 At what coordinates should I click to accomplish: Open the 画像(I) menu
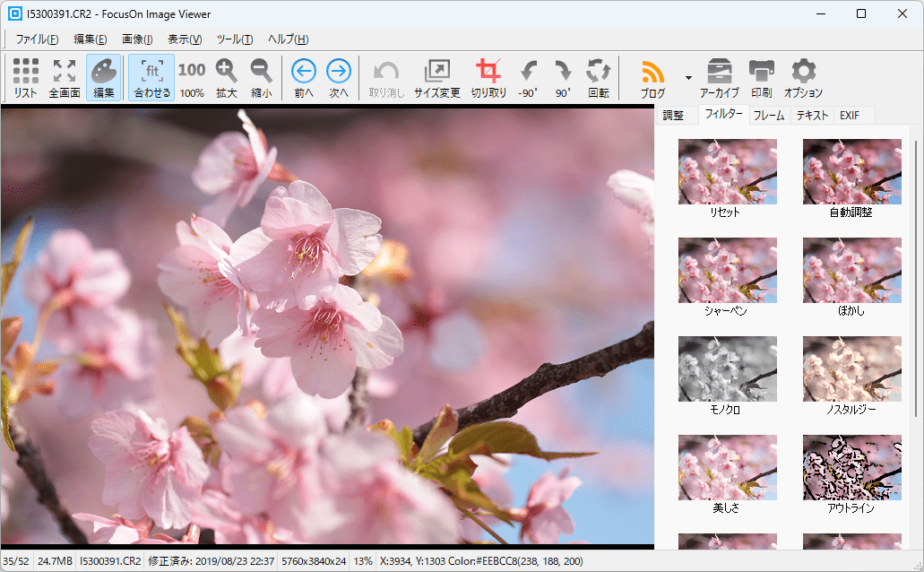(137, 39)
